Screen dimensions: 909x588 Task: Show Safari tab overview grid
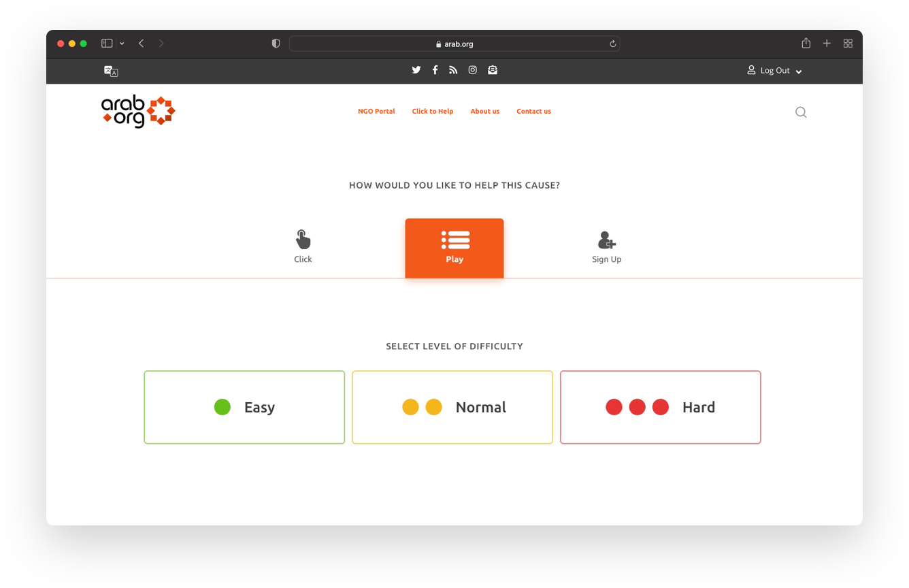pos(848,44)
